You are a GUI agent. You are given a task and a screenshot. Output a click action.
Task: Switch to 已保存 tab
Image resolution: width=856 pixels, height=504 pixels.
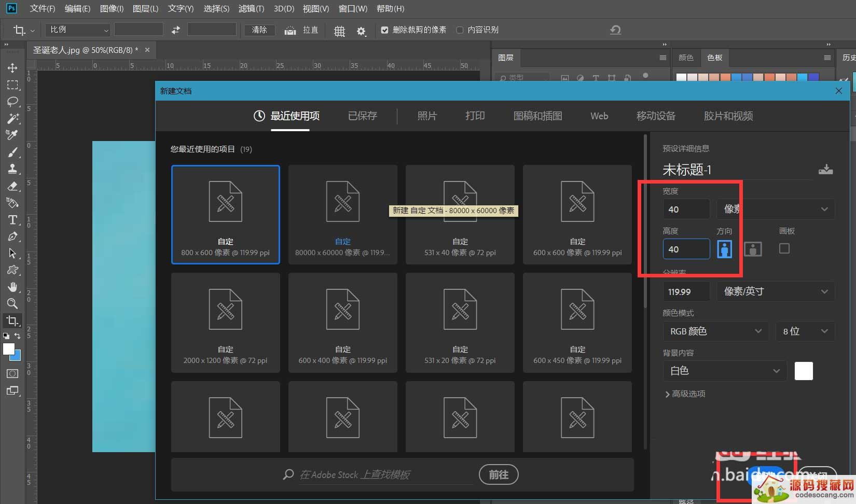[363, 116]
